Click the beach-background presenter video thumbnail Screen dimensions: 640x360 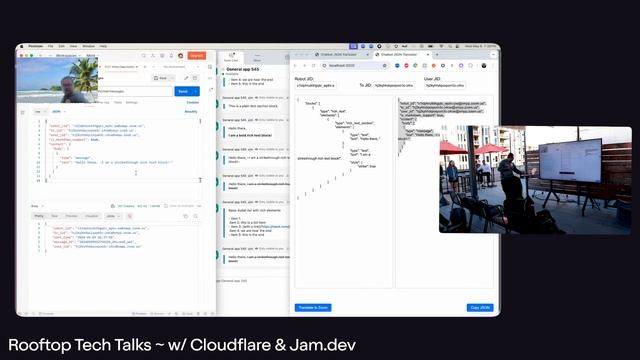point(57,80)
